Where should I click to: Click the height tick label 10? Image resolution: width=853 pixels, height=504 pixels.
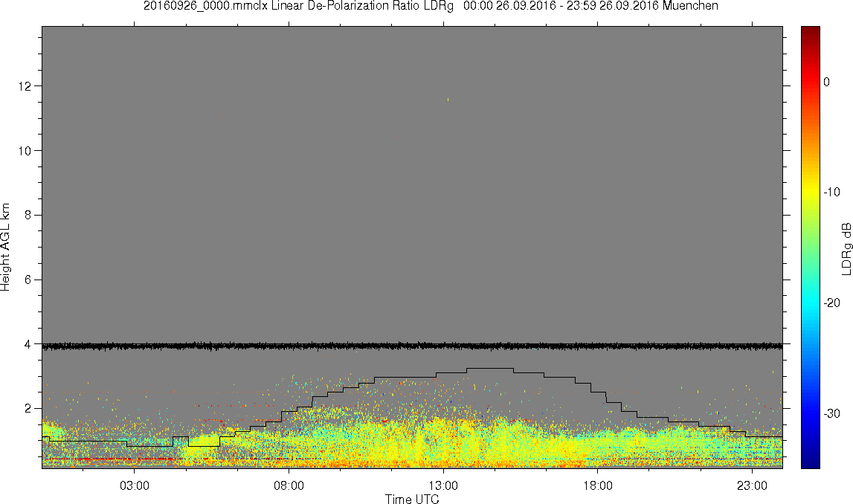click(x=25, y=151)
